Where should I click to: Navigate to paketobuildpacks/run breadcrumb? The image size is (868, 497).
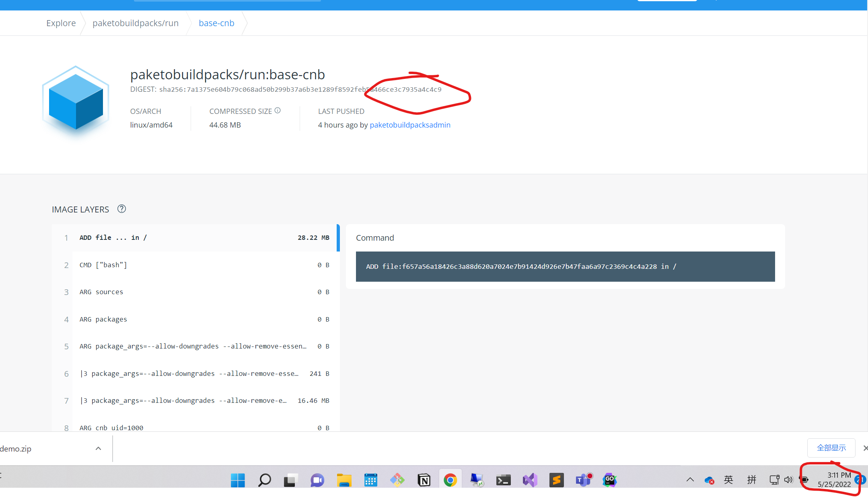[x=136, y=23]
